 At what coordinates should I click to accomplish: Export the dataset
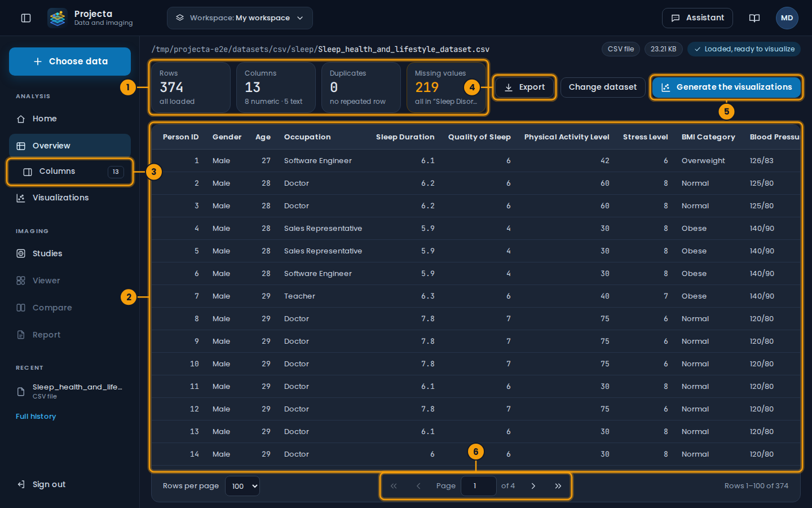coord(524,87)
